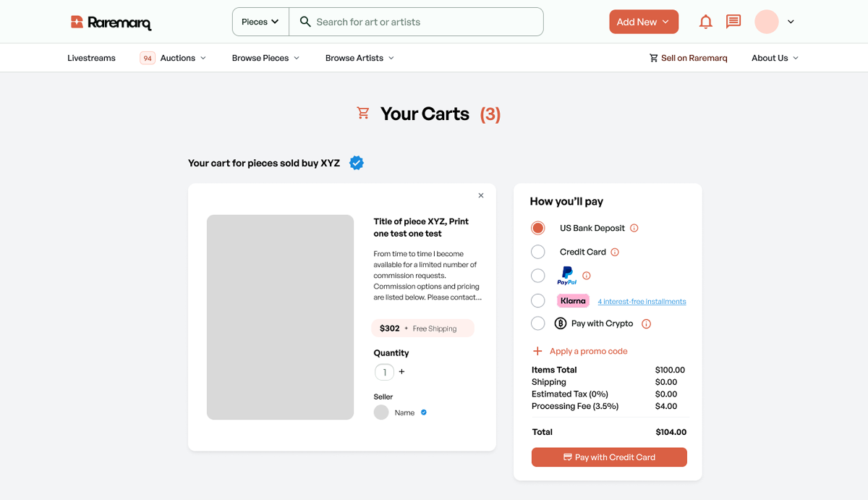The height and width of the screenshot is (500, 868).
Task: Click the user profile avatar
Action: click(x=766, y=22)
